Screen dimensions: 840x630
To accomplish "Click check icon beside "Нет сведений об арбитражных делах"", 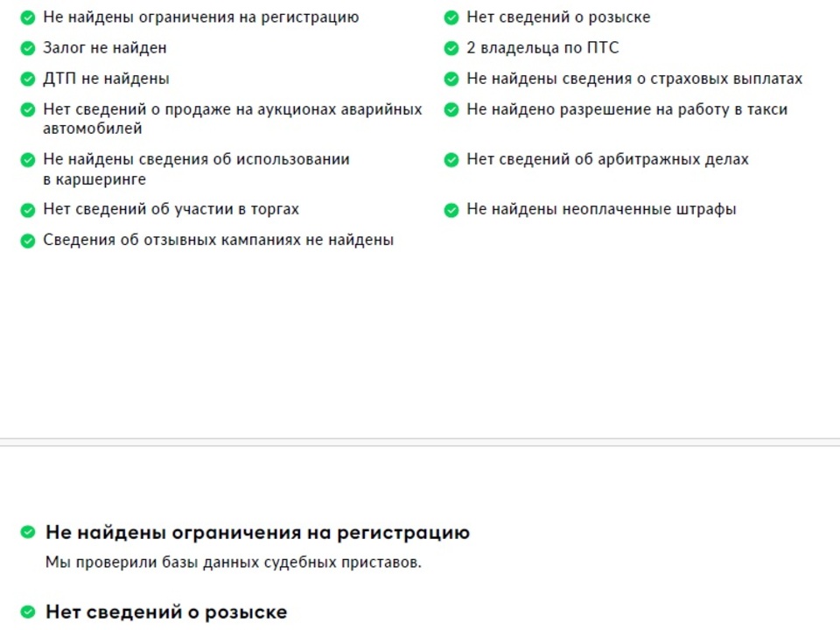I will tap(451, 160).
